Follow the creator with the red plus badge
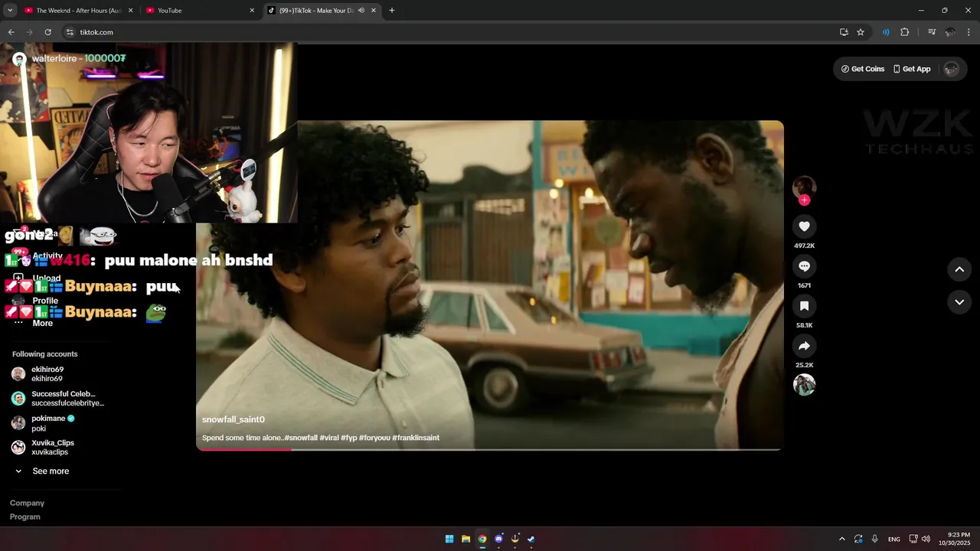The image size is (980, 551). pyautogui.click(x=804, y=201)
